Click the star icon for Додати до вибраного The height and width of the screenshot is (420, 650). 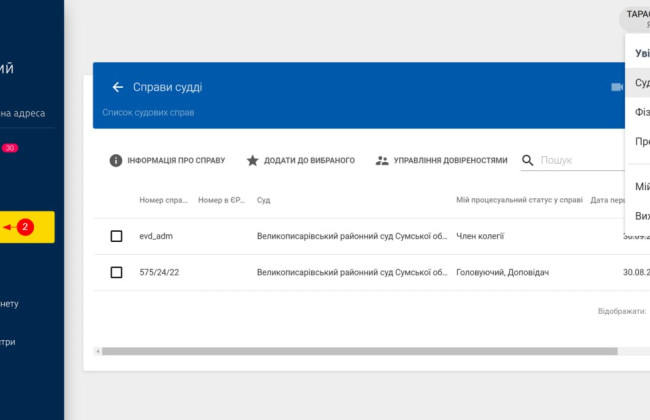(x=253, y=160)
